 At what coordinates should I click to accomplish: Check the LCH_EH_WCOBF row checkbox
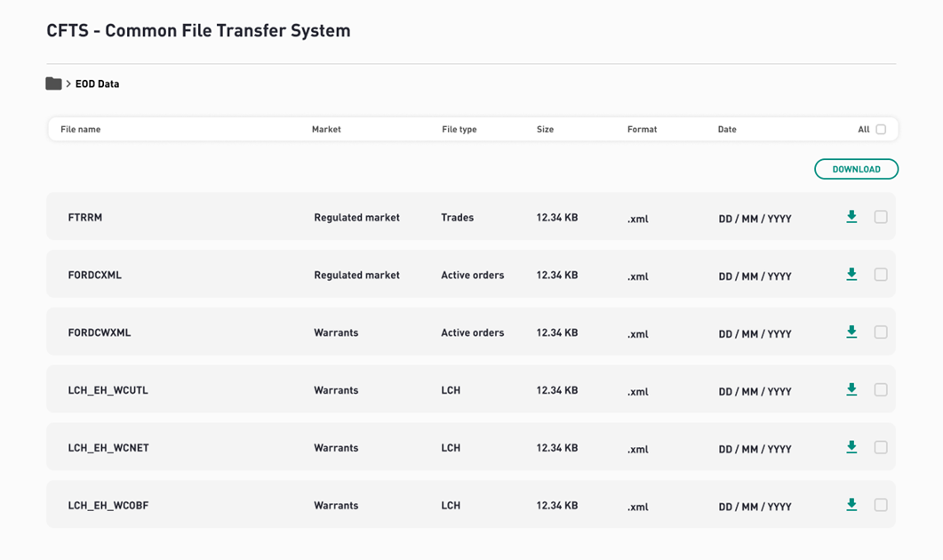881,505
